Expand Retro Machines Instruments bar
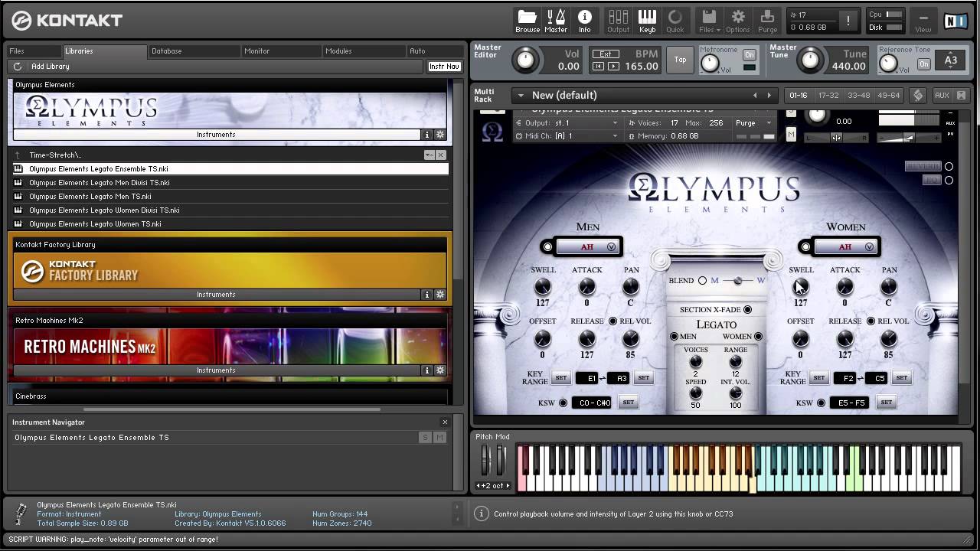This screenshot has width=980, height=551. 216,370
